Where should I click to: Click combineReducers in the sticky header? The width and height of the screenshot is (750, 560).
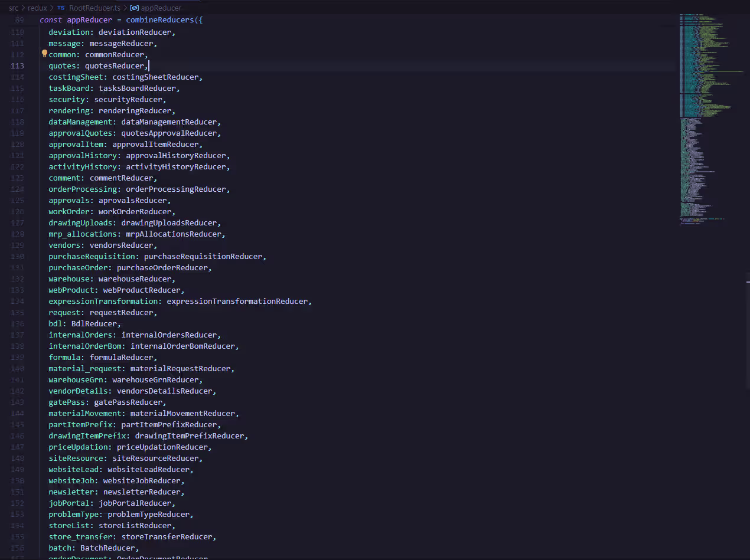[x=160, y=20]
